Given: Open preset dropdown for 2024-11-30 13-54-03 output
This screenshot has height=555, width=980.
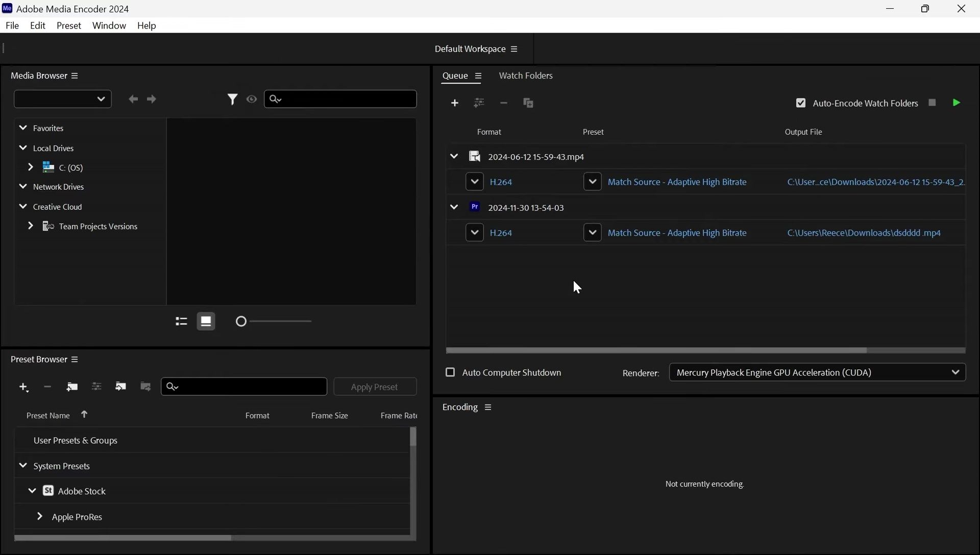Looking at the screenshot, I should coord(592,233).
